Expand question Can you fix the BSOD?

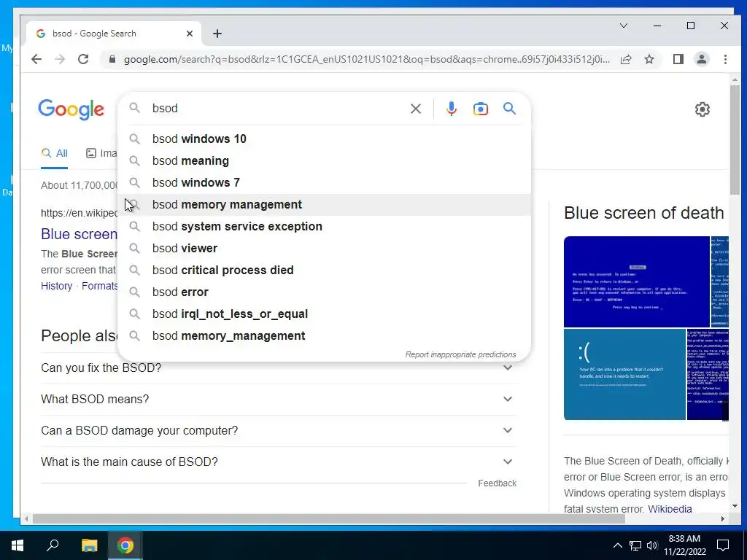tap(279, 367)
